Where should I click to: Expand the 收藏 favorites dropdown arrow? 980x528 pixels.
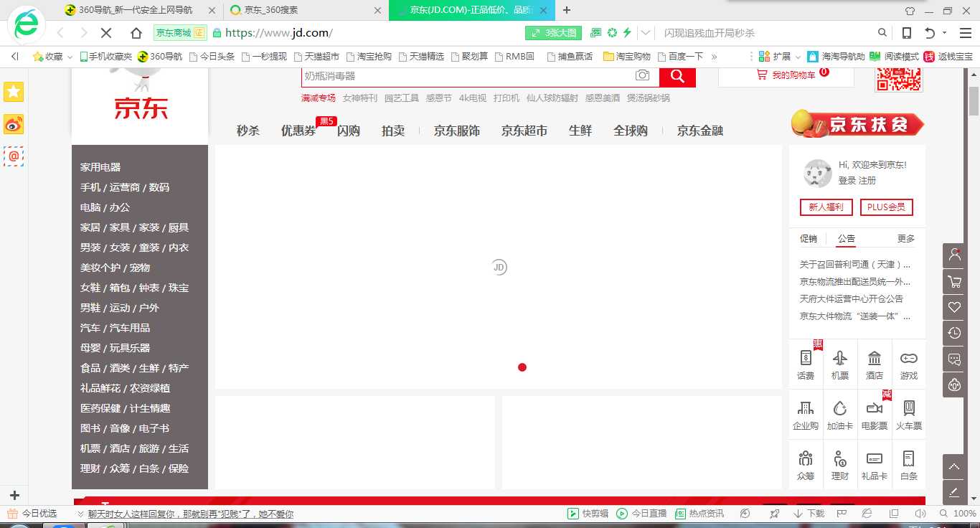tap(70, 57)
